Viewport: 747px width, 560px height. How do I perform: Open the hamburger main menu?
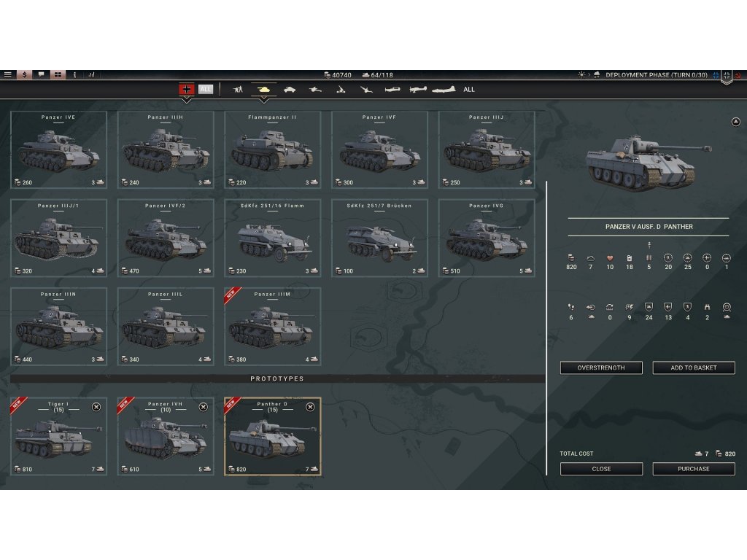pyautogui.click(x=8, y=74)
